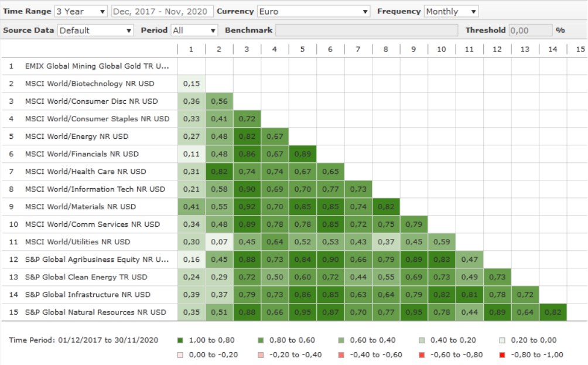This screenshot has height=365, width=588.
Task: Click the date range field Dec 2017 - Nov 2020
Action: [x=161, y=11]
